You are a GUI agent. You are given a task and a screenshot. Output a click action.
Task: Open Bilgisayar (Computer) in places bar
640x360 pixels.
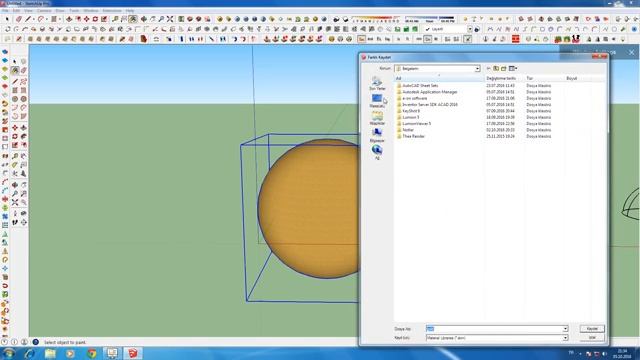(x=377, y=136)
